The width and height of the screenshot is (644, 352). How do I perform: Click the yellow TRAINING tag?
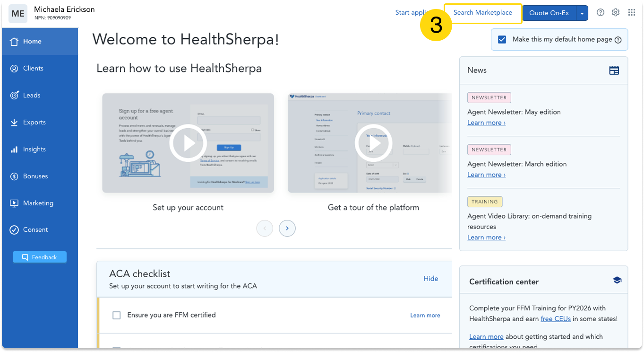click(x=485, y=202)
